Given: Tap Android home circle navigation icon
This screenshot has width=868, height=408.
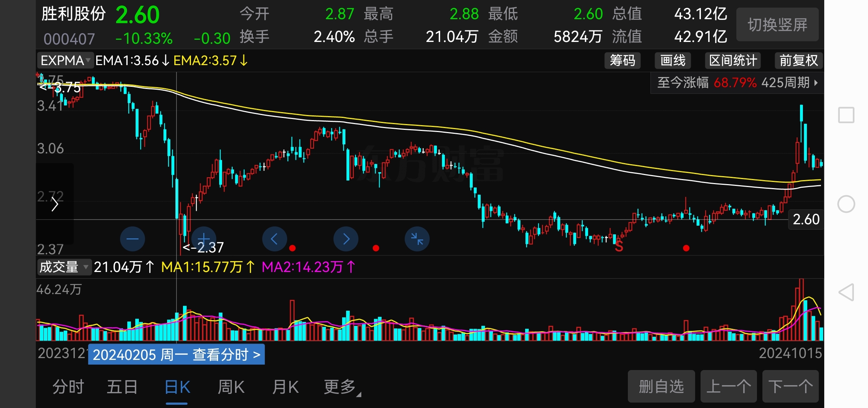Looking at the screenshot, I should click(x=846, y=204).
